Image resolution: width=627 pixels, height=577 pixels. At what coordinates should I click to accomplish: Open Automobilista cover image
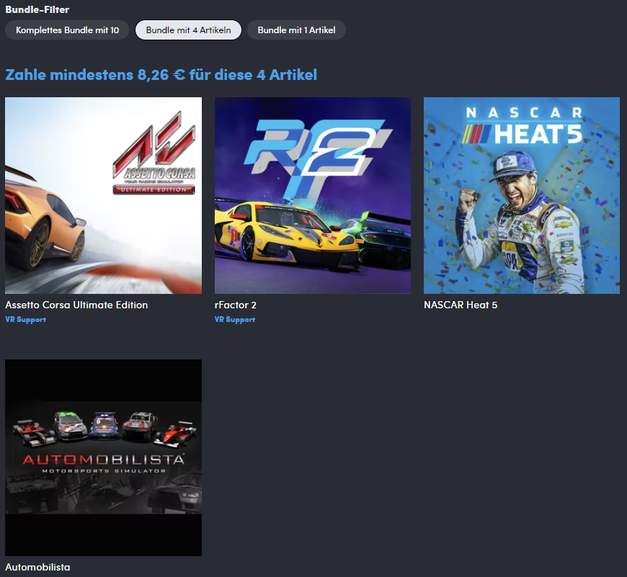pos(104,457)
